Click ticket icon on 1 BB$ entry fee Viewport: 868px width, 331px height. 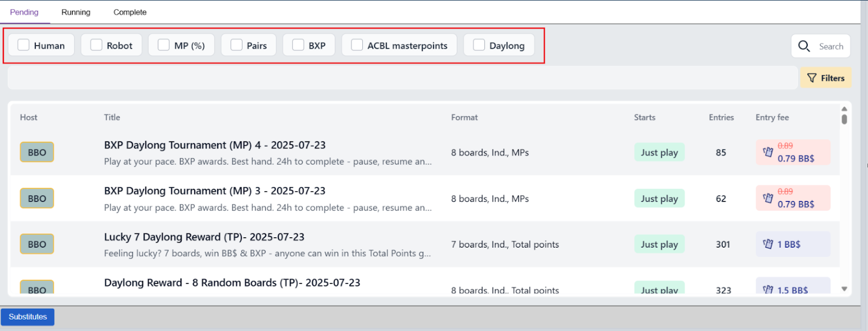point(768,244)
